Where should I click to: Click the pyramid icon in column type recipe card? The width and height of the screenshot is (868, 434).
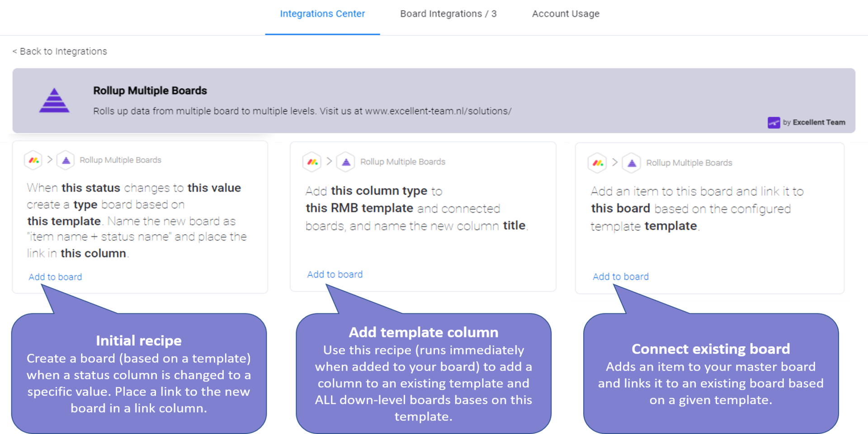click(x=346, y=162)
